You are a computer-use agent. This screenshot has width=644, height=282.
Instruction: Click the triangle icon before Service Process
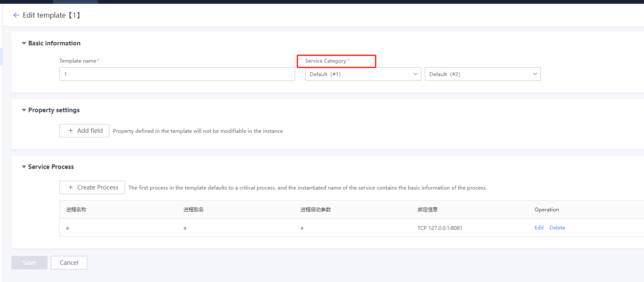click(24, 166)
